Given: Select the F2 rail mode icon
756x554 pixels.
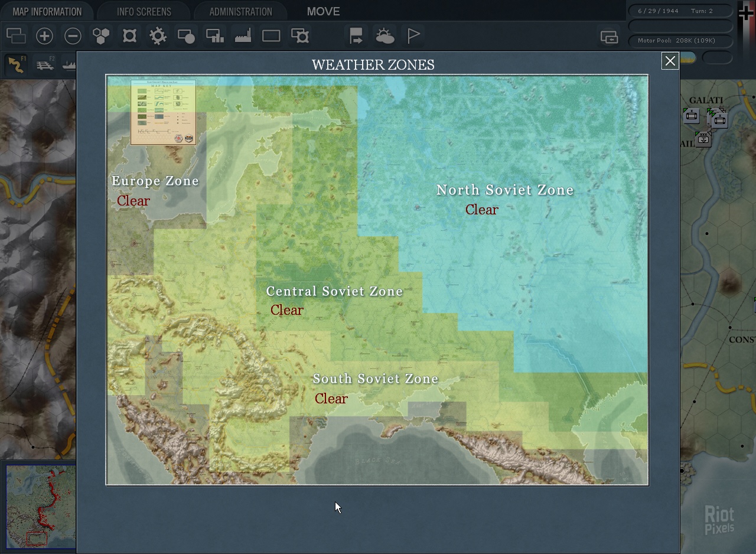Looking at the screenshot, I should [45, 64].
